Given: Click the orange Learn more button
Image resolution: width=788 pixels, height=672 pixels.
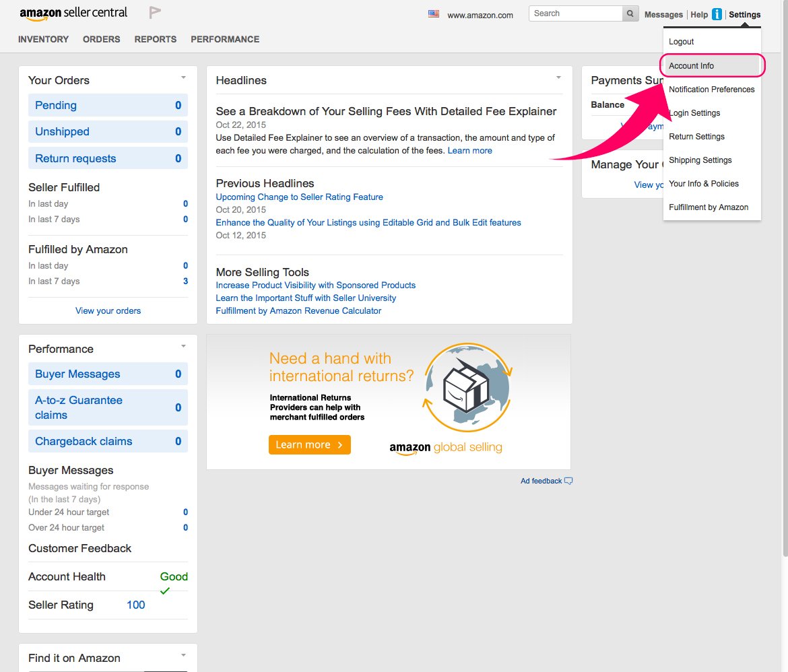Looking at the screenshot, I should click(310, 445).
